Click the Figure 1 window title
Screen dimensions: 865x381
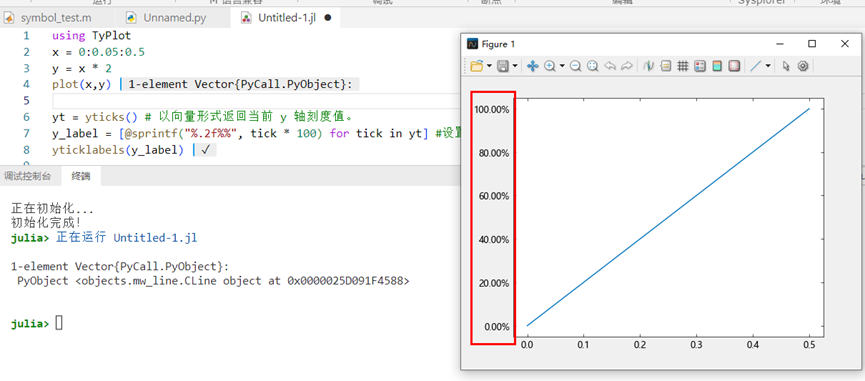tap(498, 44)
